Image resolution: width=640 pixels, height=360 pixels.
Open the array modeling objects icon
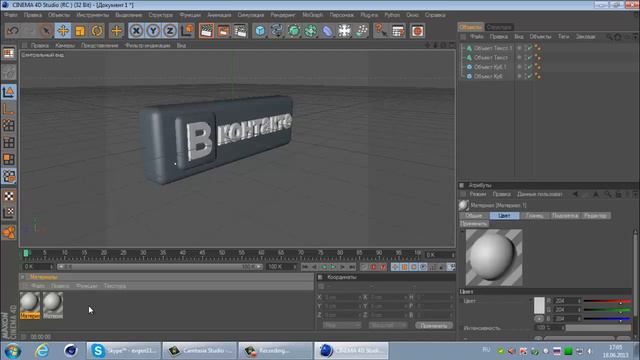point(311,31)
